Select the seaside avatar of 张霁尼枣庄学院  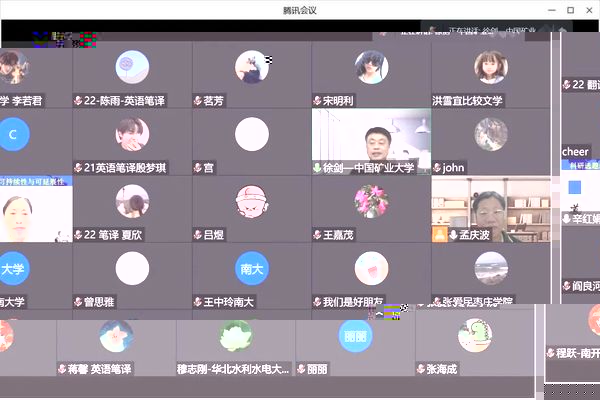pyautogui.click(x=491, y=268)
